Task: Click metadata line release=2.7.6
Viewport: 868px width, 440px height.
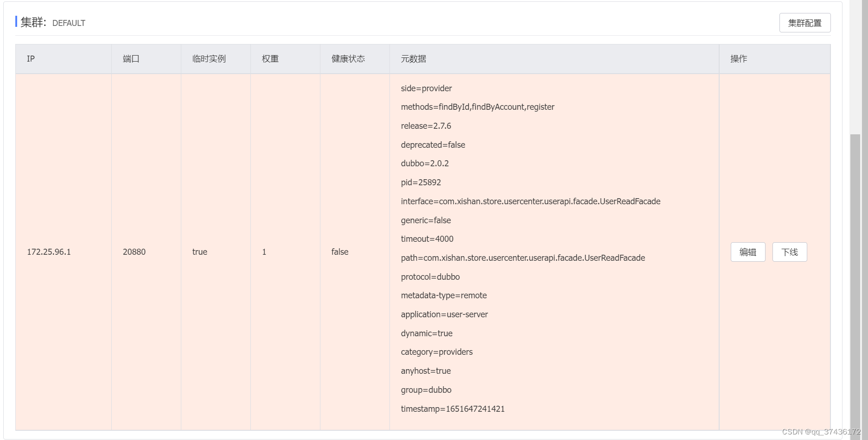Action: coord(426,126)
